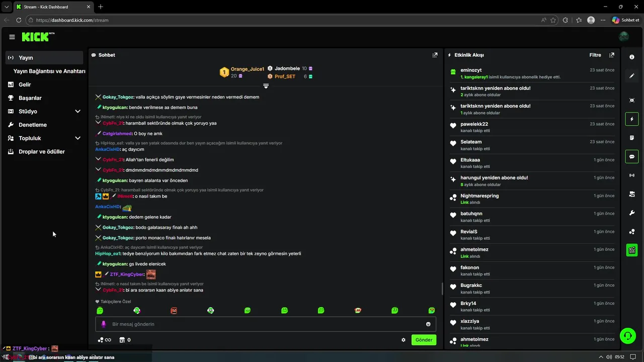Open the browser tab list dropdown
This screenshot has width=644, height=362.
[x=6, y=7]
